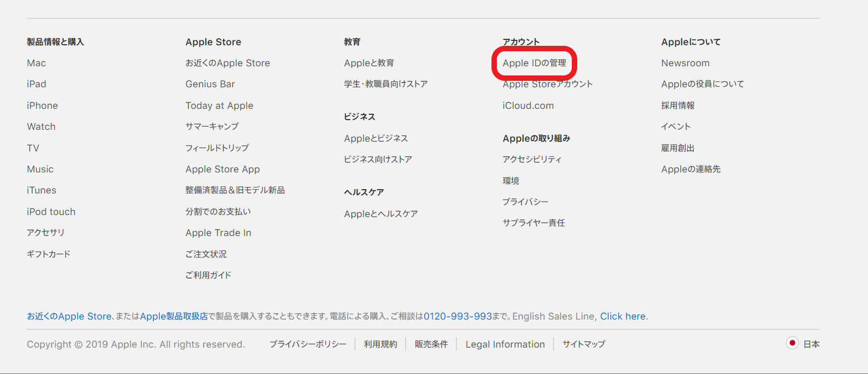Open the サプライヤー責任 link

(x=534, y=223)
